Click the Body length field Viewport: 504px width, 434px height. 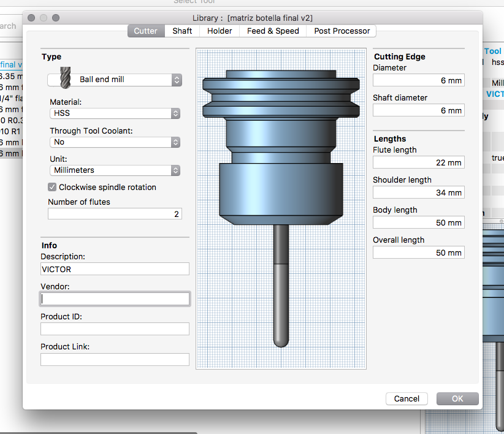pos(419,223)
